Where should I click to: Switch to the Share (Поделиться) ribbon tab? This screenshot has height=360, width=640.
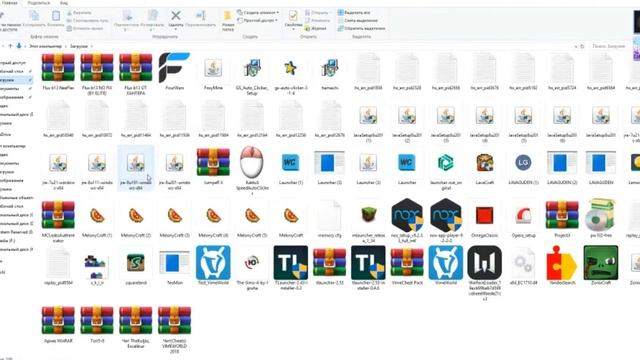39,3
